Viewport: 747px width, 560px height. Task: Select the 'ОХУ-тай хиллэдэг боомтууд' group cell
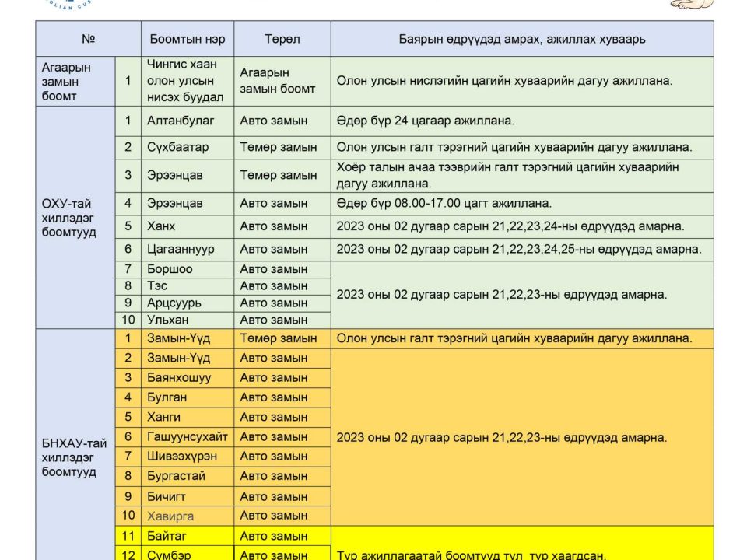(x=75, y=218)
